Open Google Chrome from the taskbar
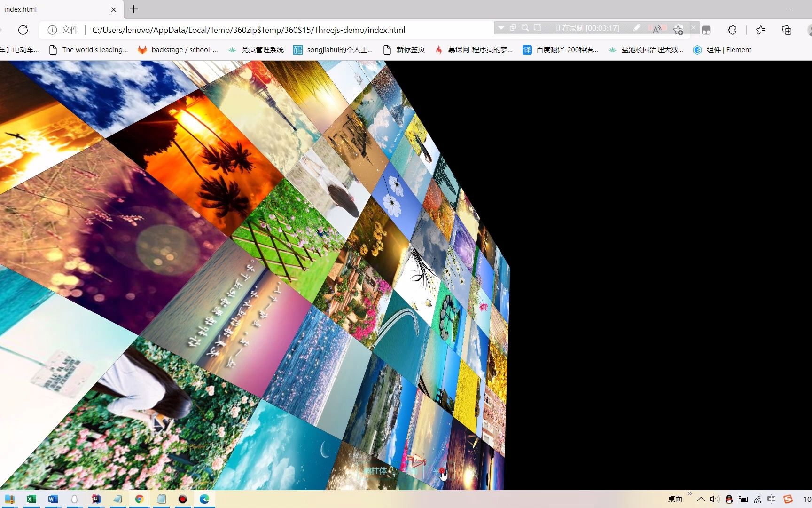812x508 pixels. (x=140, y=499)
